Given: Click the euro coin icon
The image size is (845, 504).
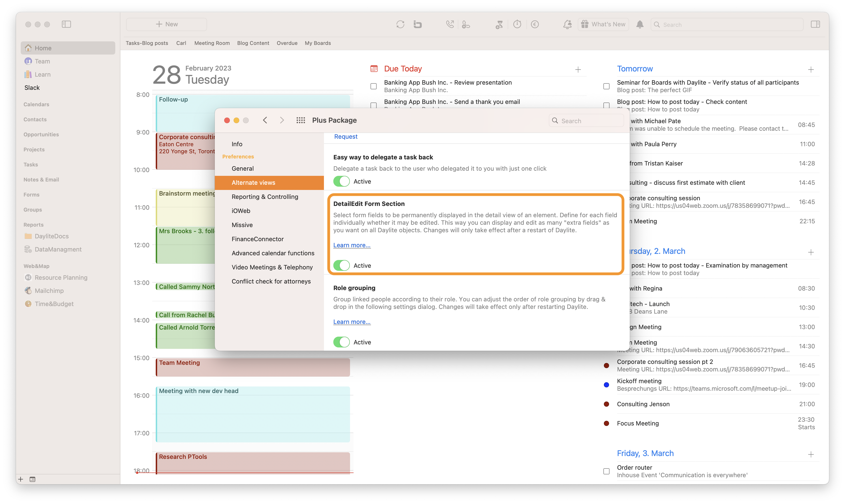Looking at the screenshot, I should [535, 24].
